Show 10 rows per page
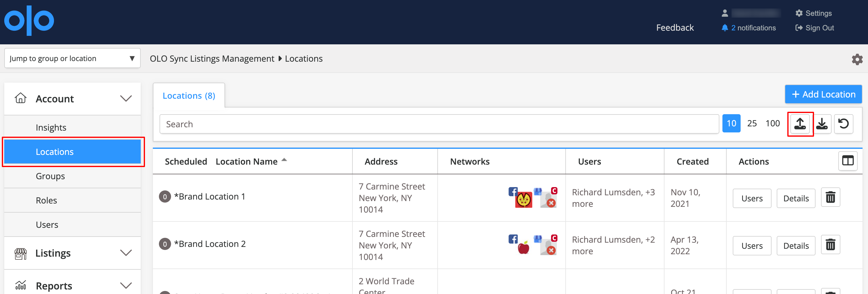Screen dimensions: 868x294 point(731,124)
